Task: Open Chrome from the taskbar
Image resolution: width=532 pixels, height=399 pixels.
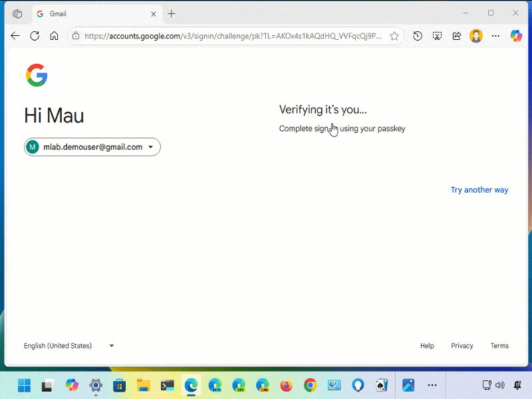Action: point(310,386)
